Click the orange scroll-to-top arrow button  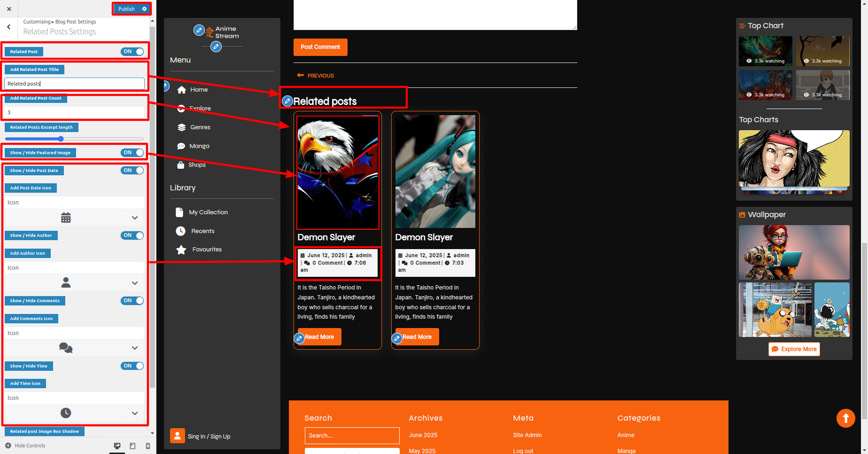[845, 418]
